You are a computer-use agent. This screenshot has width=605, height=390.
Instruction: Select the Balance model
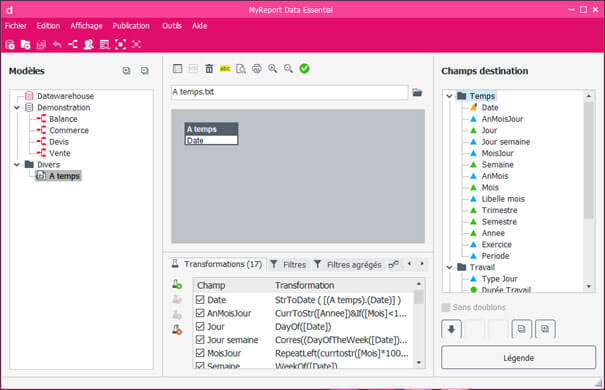pyautogui.click(x=63, y=119)
